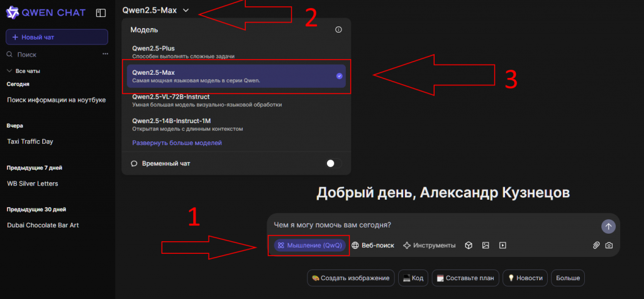Collapse the sidebar panel icon
644x299 pixels.
point(101,13)
